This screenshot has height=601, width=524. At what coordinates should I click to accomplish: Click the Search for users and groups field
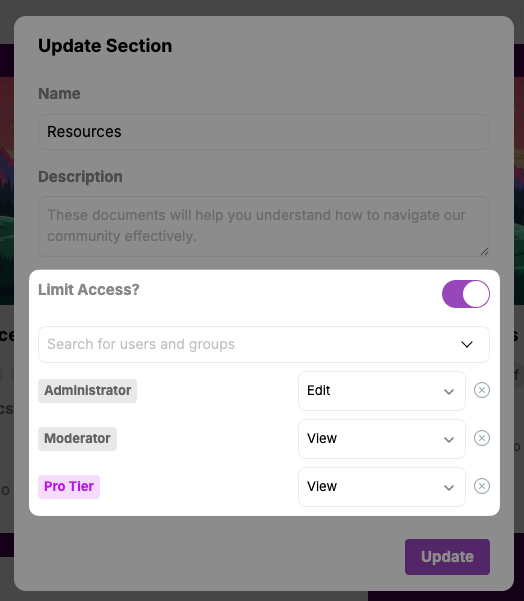point(264,344)
